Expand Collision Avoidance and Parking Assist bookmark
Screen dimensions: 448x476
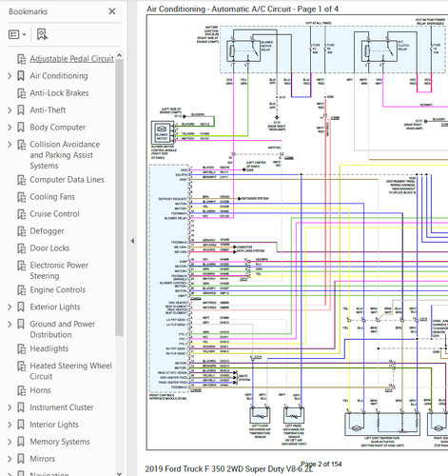10,145
